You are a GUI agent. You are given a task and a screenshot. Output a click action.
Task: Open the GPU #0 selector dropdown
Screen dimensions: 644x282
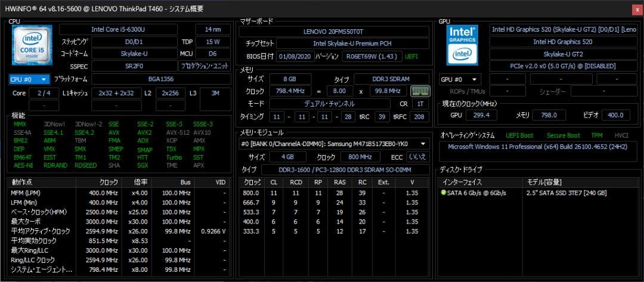click(460, 79)
